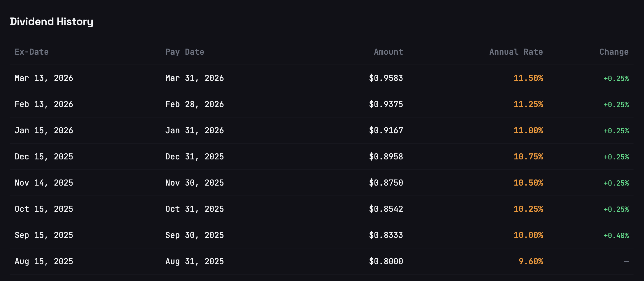This screenshot has width=644, height=281.
Task: Click the Nov 14, 2025 ex-date
Action: tap(44, 183)
